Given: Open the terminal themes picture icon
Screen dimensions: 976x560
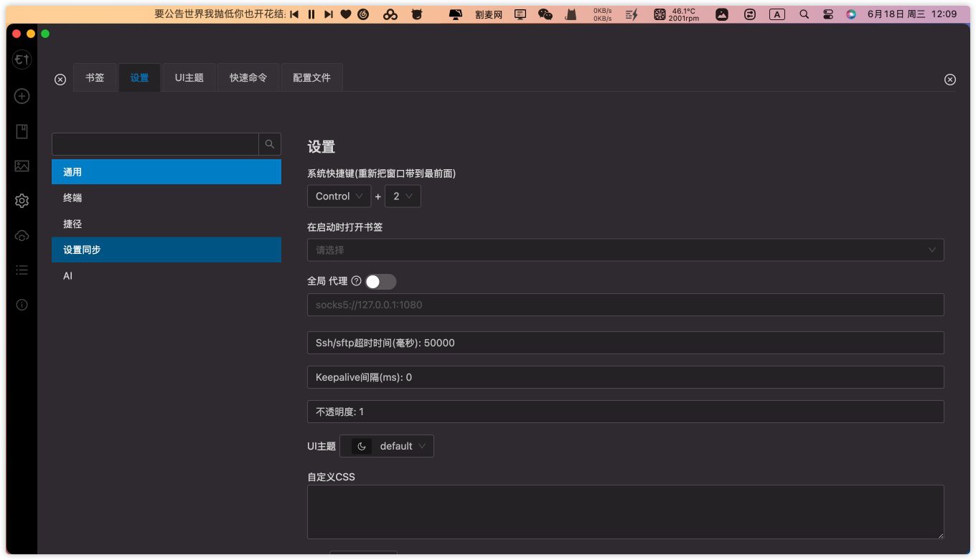Looking at the screenshot, I should [x=22, y=166].
